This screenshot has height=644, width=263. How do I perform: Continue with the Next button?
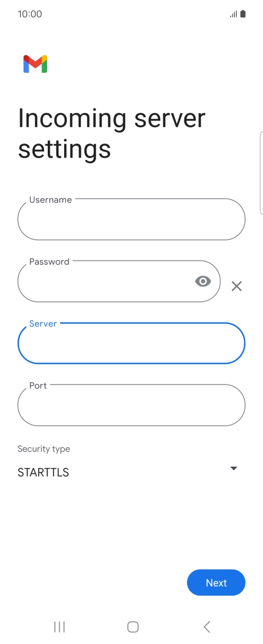pos(216,583)
